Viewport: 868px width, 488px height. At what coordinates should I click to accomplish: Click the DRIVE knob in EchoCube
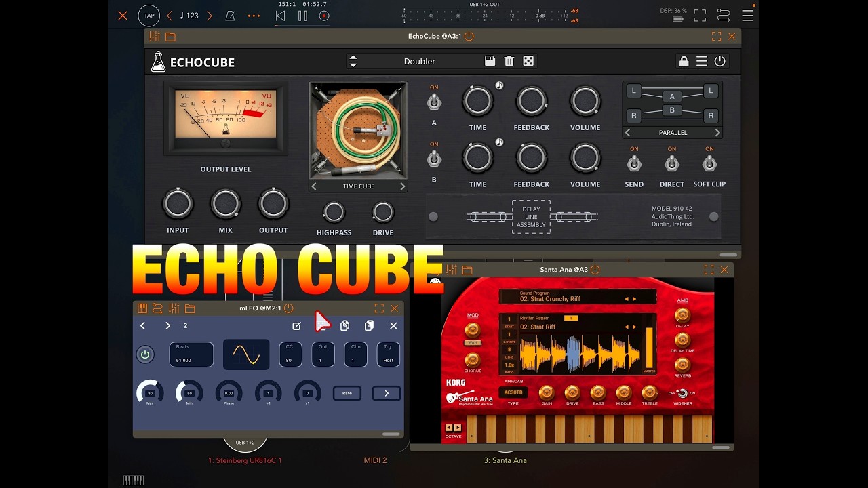pos(383,212)
